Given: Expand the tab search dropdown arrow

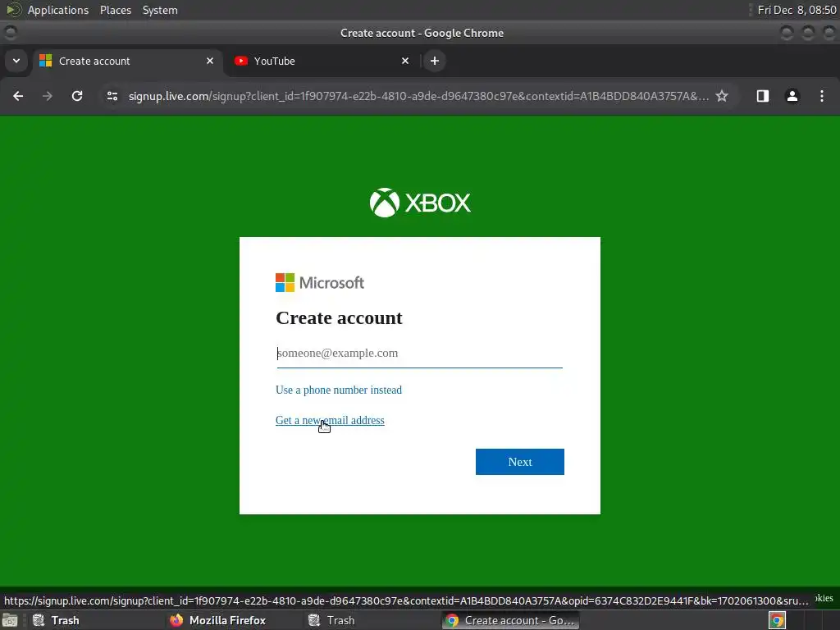Looking at the screenshot, I should [x=16, y=61].
